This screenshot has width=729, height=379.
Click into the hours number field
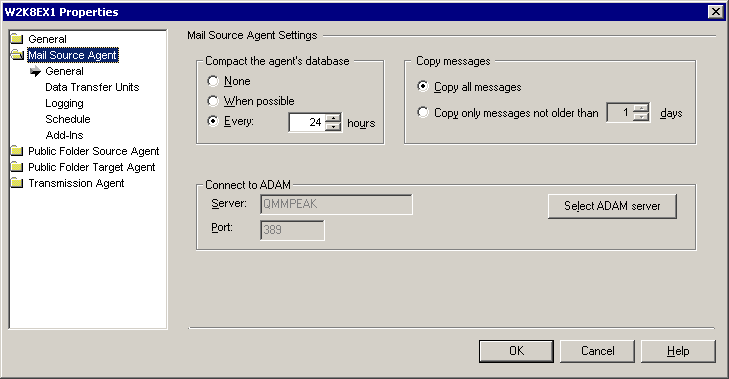(x=307, y=122)
